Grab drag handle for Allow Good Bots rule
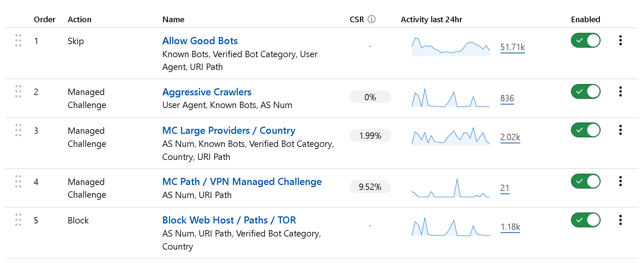 point(18,41)
